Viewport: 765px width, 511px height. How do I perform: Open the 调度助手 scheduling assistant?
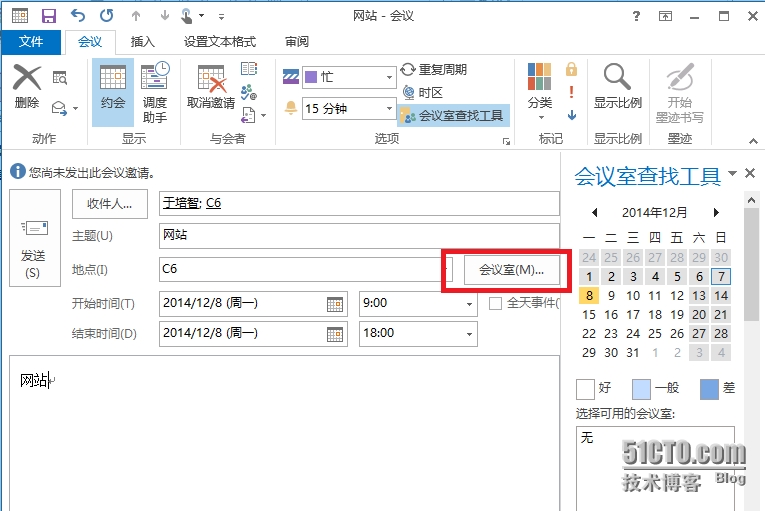[155, 92]
